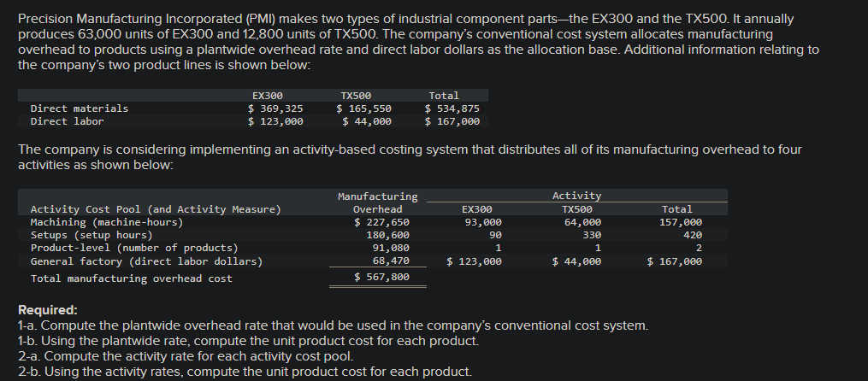Click total overhead cost $ 567,800
The height and width of the screenshot is (381, 868).
point(381,277)
